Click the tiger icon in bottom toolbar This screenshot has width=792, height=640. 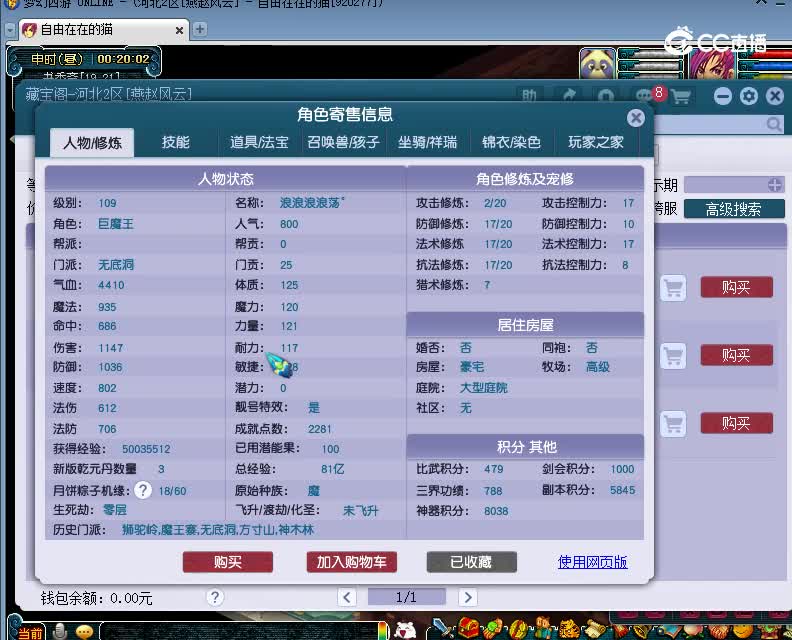569,629
